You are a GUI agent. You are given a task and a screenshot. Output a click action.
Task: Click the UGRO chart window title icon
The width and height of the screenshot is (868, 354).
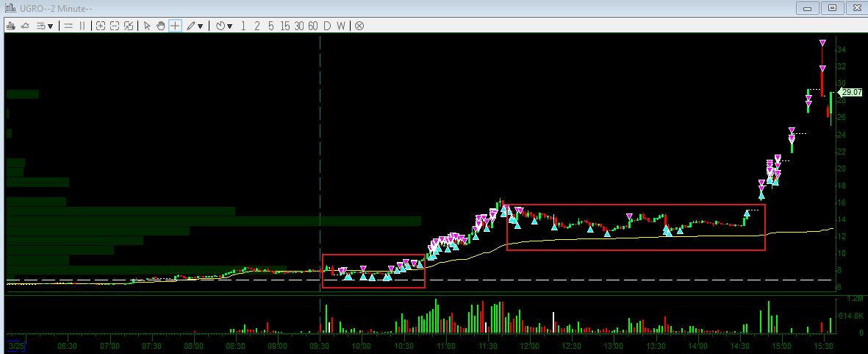point(10,8)
